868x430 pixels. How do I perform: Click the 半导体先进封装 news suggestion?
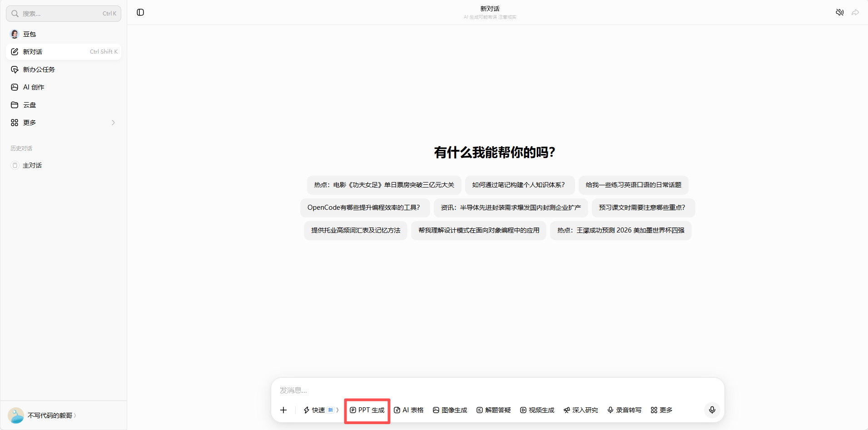[511, 208]
